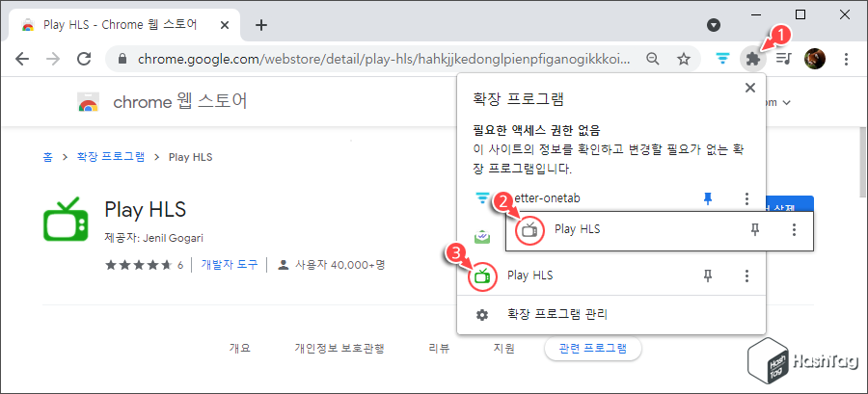Open Chrome's three-dot main menu
The image size is (868, 394).
pos(846,59)
